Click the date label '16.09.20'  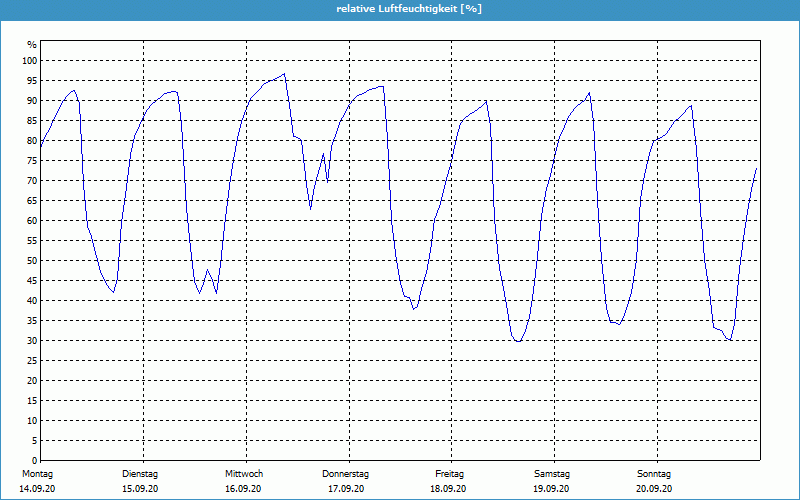[244, 489]
